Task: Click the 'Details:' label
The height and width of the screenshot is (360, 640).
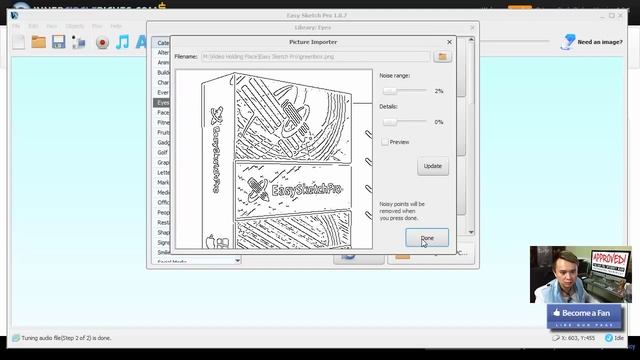Action: (388, 107)
